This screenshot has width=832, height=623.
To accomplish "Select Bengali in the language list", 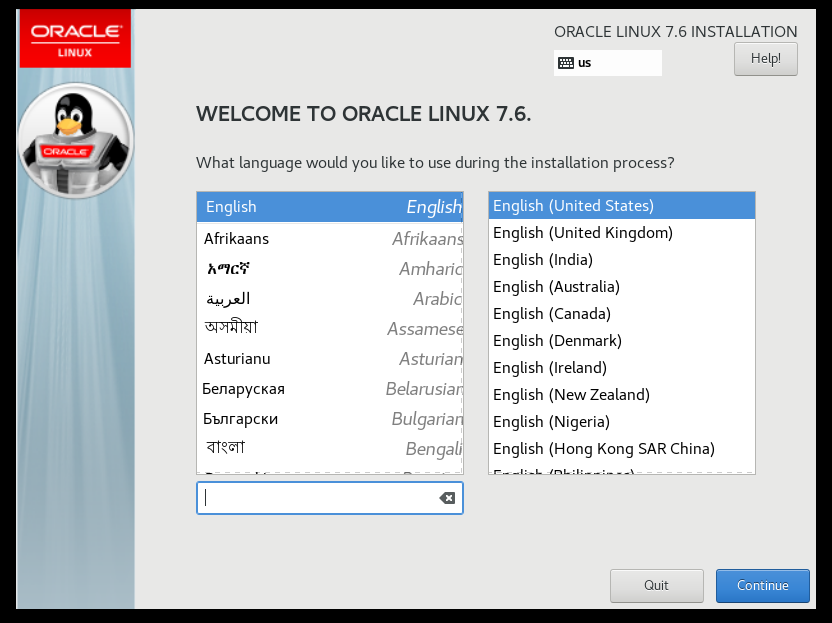I will coord(330,449).
